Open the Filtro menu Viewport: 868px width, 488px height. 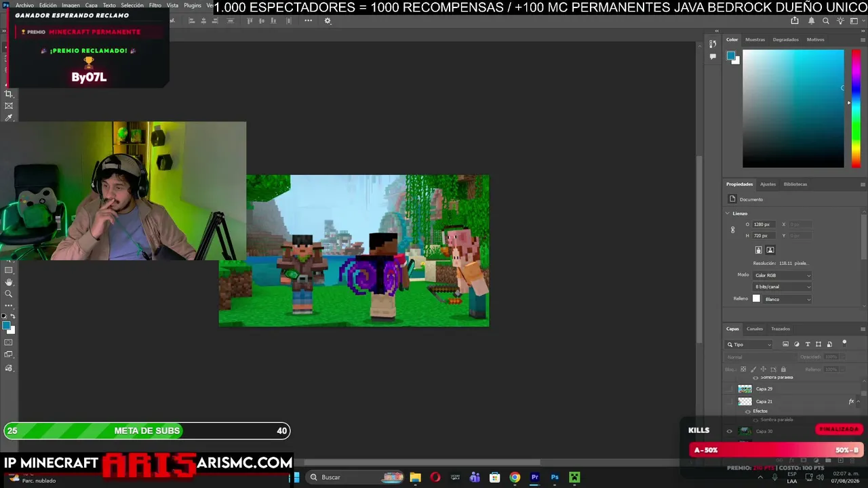tap(155, 5)
